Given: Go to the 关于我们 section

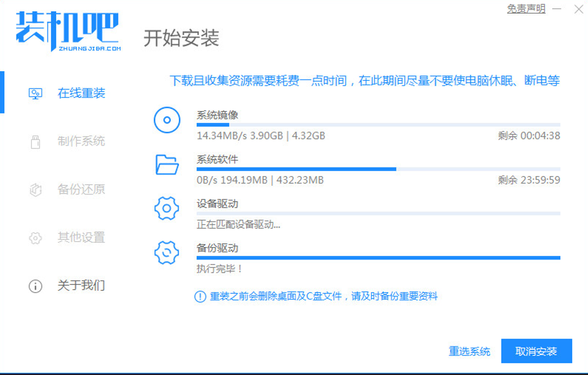Looking at the screenshot, I should pos(81,285).
